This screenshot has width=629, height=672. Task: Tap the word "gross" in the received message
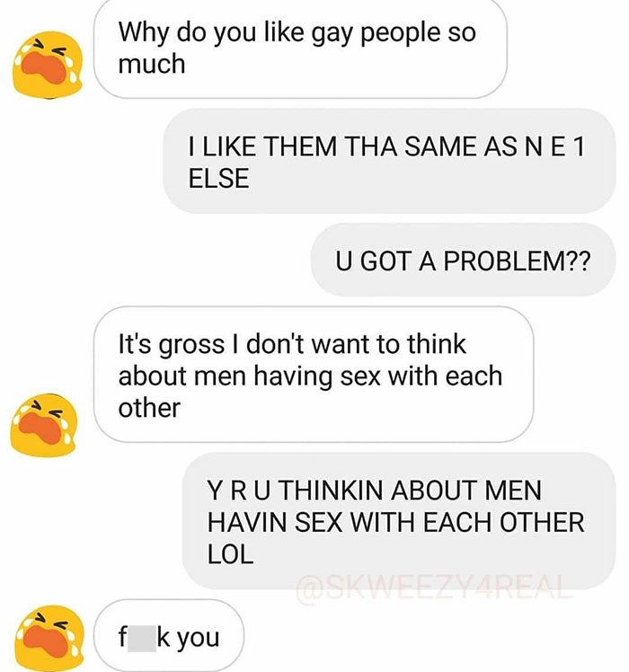[191, 345]
